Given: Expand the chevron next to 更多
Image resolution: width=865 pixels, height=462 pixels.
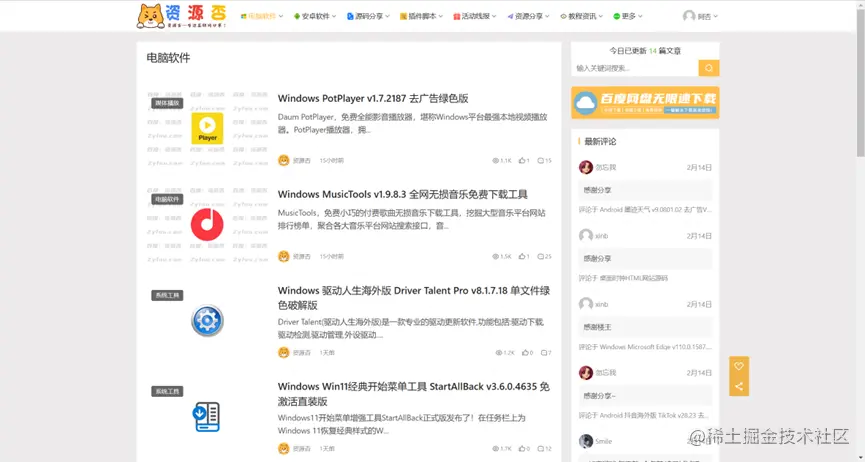Looking at the screenshot, I should (x=640, y=17).
